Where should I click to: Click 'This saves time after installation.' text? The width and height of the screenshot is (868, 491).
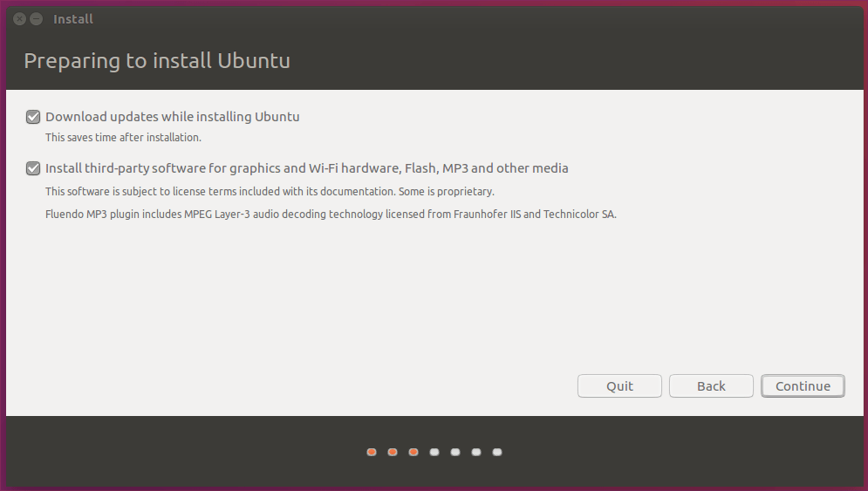coord(123,137)
